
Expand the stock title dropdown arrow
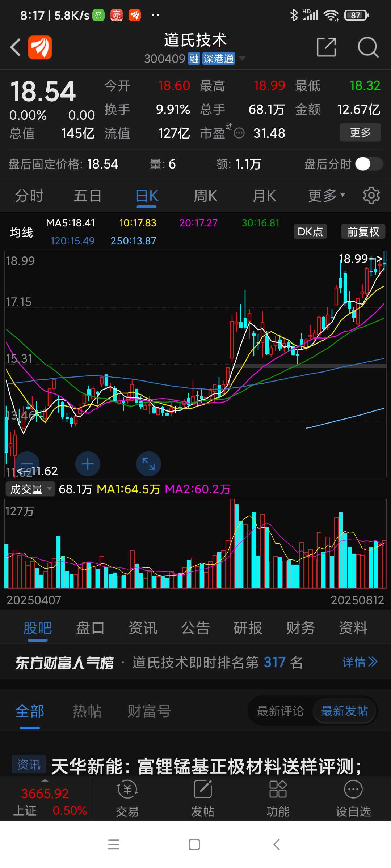pos(242,58)
